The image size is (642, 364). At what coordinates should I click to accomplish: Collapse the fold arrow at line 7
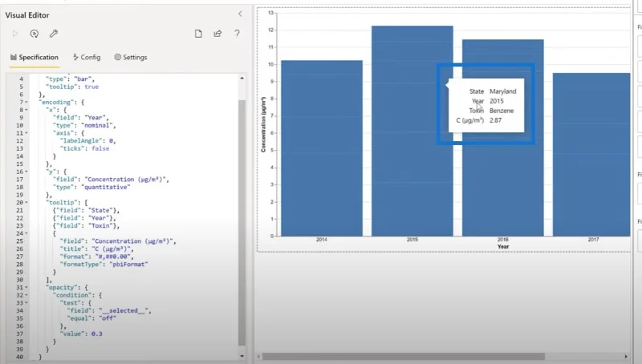[26, 103]
